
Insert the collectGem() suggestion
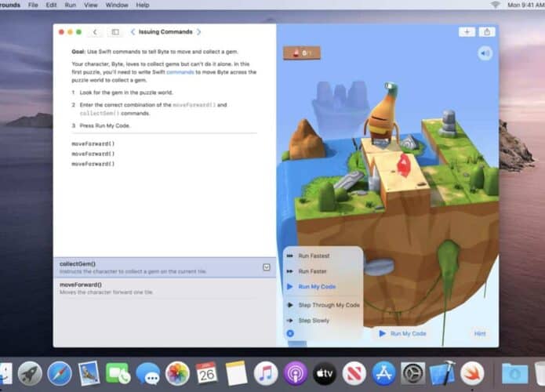coord(165,267)
